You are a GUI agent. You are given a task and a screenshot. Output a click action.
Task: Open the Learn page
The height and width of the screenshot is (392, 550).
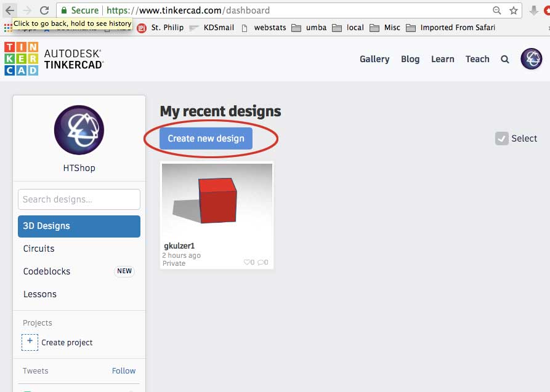coord(443,59)
